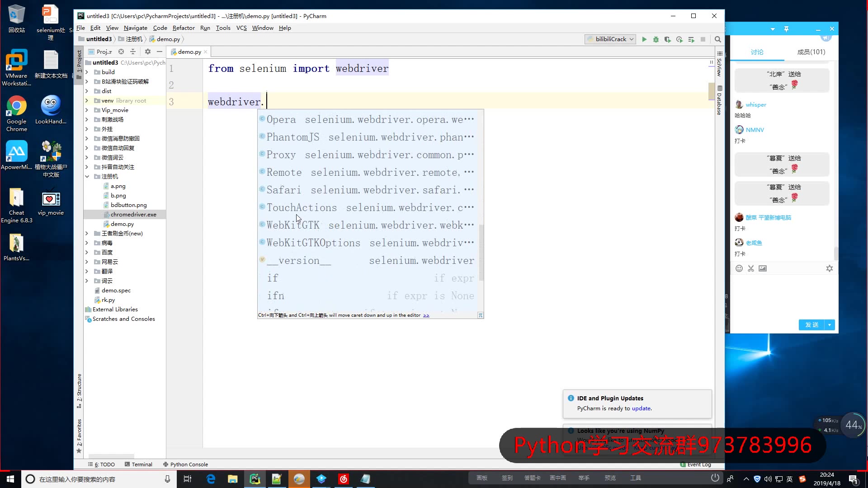Switch to the 讨论 tab in chat
The width and height of the screenshot is (868, 488).
point(757,52)
